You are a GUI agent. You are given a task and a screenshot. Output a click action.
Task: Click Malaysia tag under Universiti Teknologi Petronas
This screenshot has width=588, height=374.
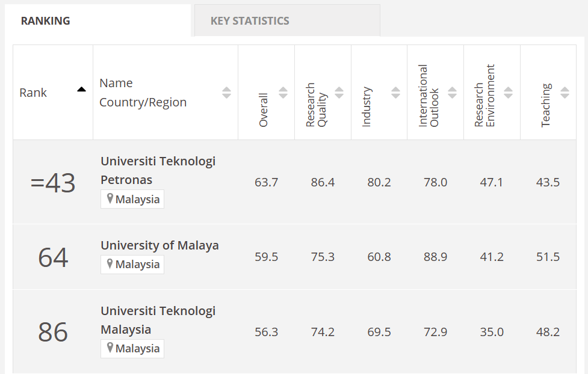(x=132, y=199)
